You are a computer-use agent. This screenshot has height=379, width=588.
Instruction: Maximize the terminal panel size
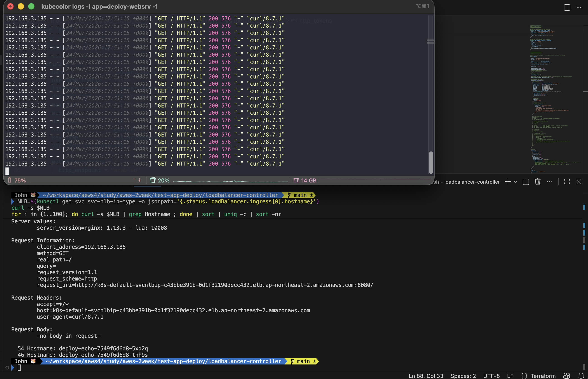pyautogui.click(x=567, y=182)
